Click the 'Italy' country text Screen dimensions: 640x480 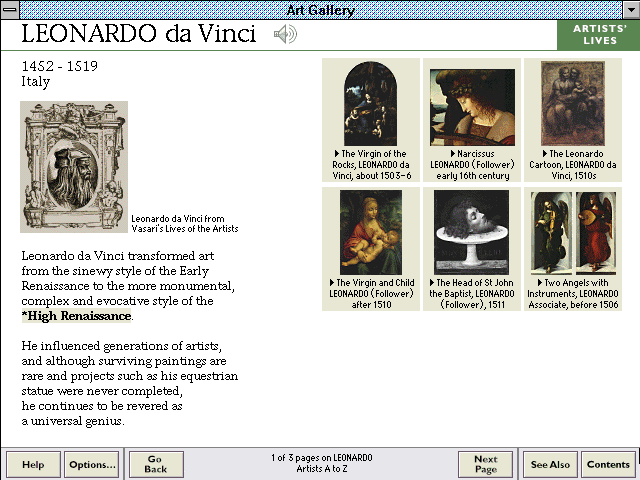tap(36, 81)
